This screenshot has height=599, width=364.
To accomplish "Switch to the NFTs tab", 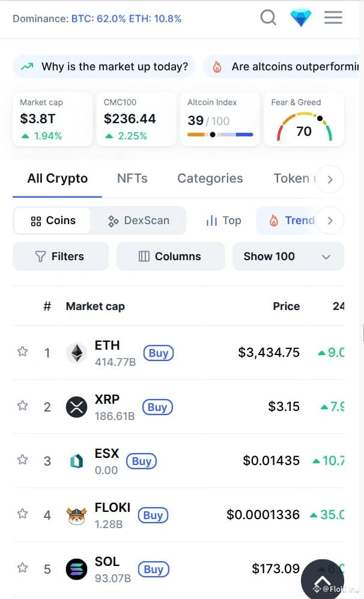I will click(132, 178).
